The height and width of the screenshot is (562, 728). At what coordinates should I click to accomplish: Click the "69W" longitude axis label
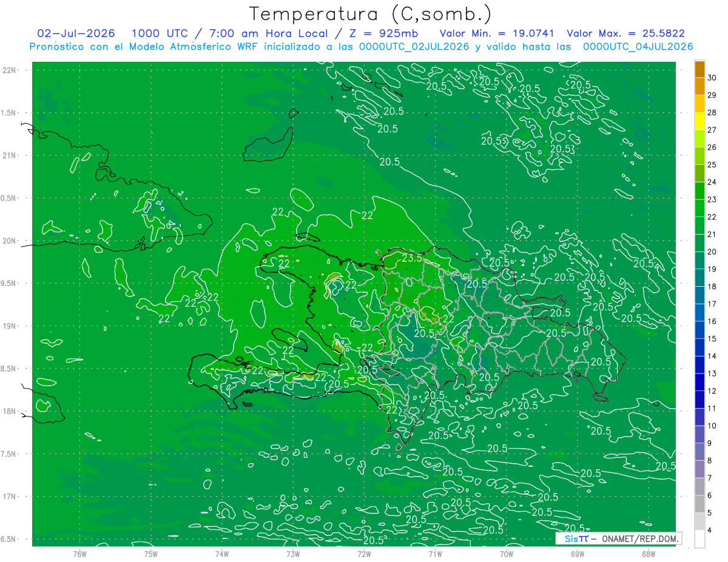[x=578, y=554]
